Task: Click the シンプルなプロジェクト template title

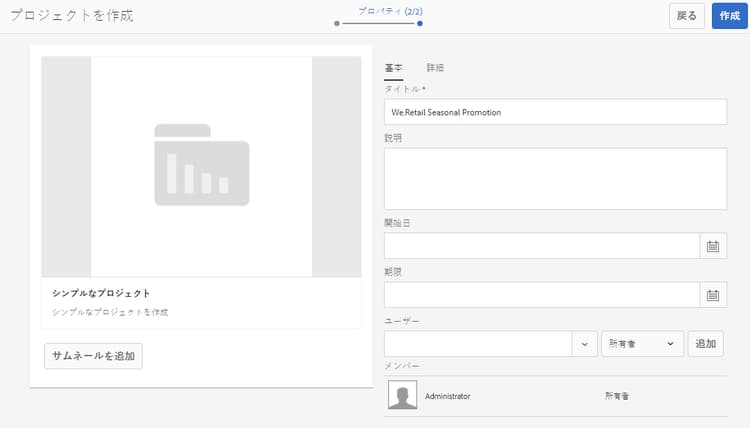Action: 101,293
